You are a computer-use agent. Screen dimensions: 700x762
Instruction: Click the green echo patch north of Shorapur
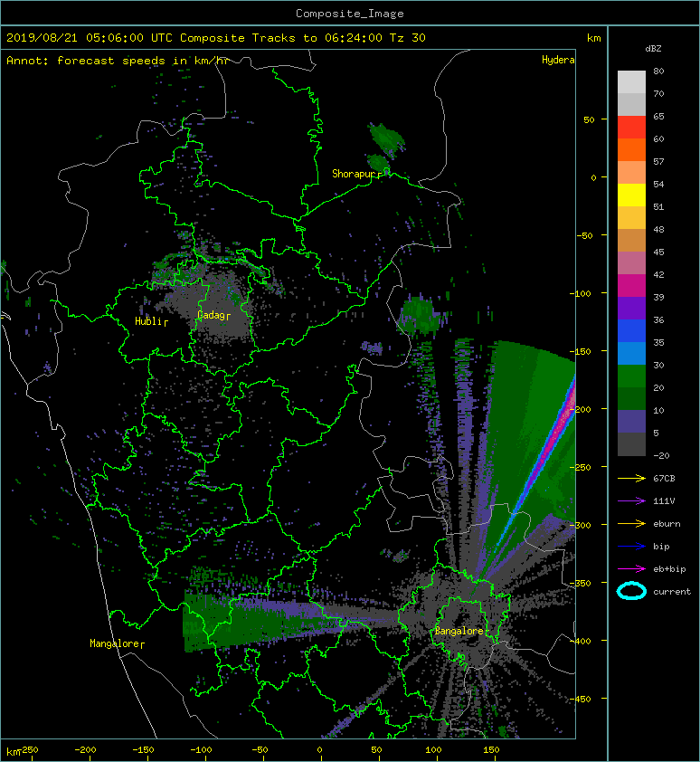pos(387,138)
